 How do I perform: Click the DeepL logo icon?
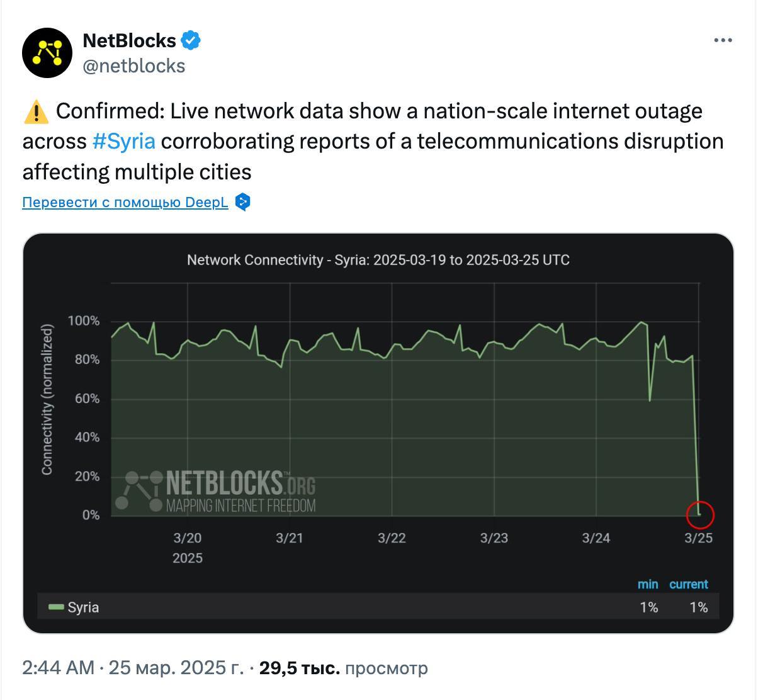point(242,202)
